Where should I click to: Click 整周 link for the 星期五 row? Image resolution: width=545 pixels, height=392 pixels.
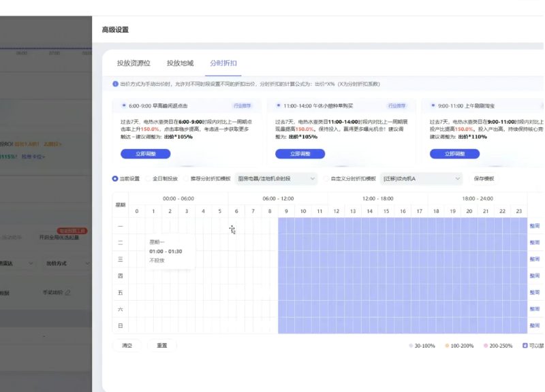pos(535,293)
